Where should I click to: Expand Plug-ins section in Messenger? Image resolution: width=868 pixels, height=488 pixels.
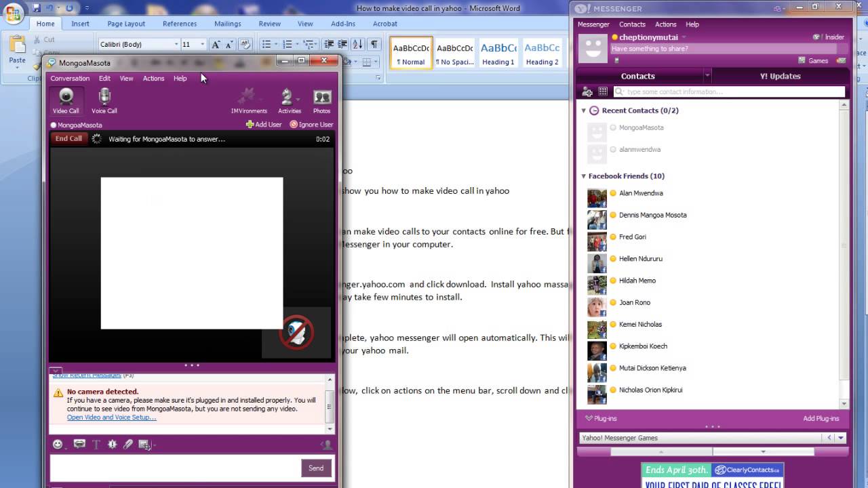click(x=601, y=418)
